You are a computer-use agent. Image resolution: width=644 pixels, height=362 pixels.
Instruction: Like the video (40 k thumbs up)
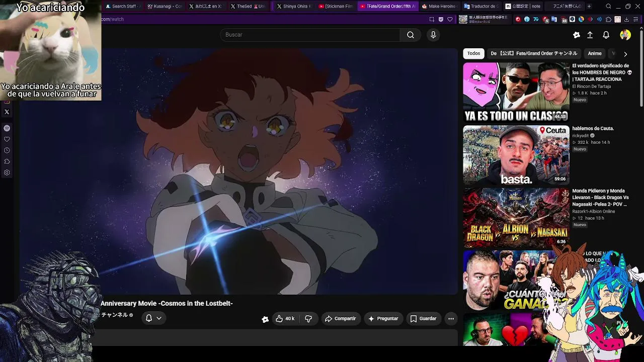(x=285, y=318)
